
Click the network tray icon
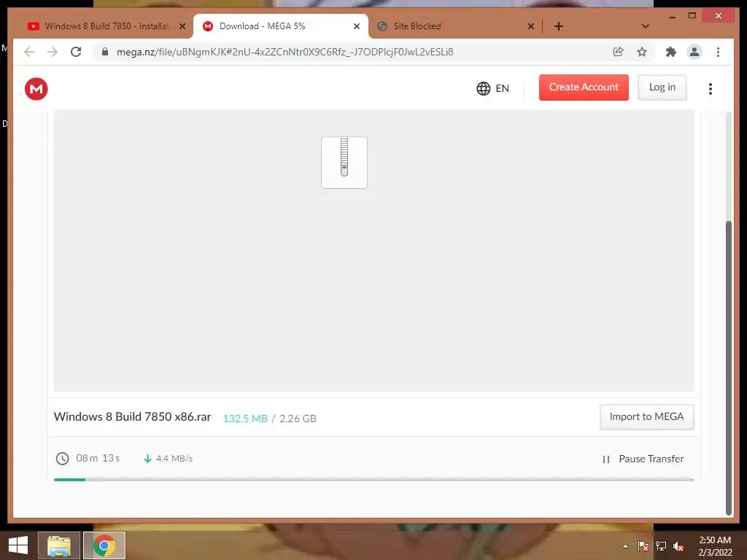coord(660,546)
